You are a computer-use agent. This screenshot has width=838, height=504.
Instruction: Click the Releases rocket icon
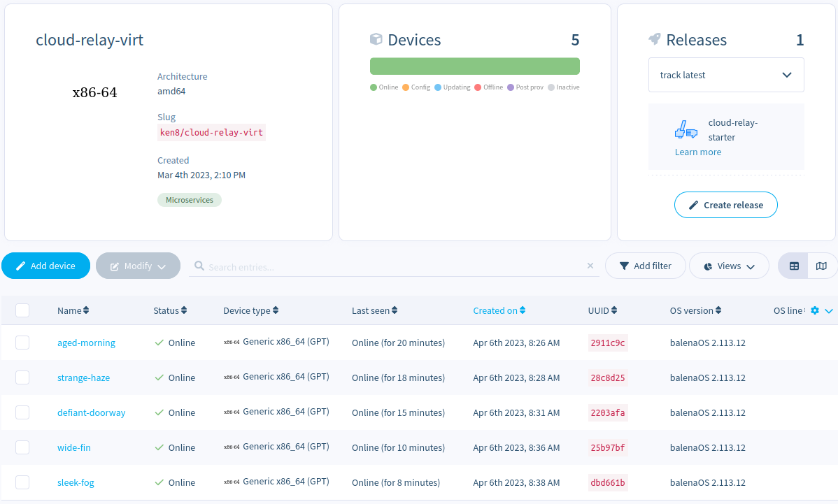pyautogui.click(x=655, y=39)
